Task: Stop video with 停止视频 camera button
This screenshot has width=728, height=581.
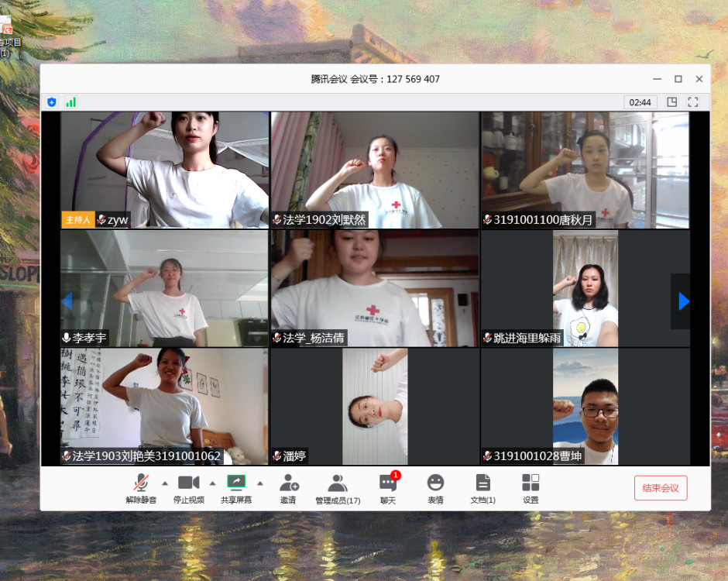Action: click(x=188, y=488)
